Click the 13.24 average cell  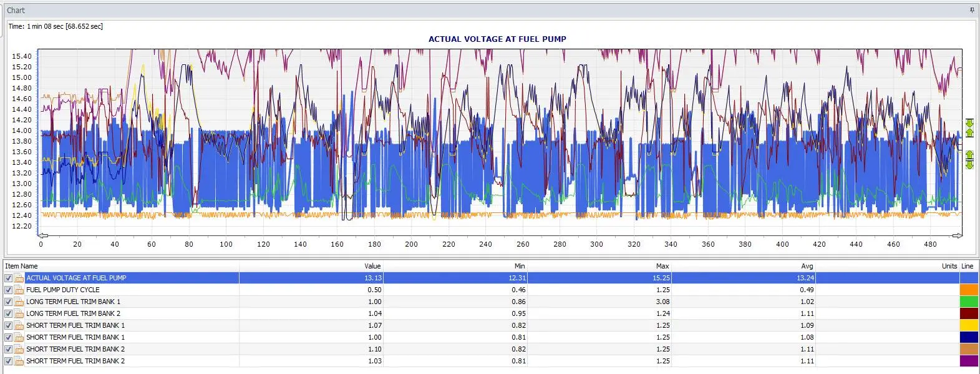click(x=805, y=278)
